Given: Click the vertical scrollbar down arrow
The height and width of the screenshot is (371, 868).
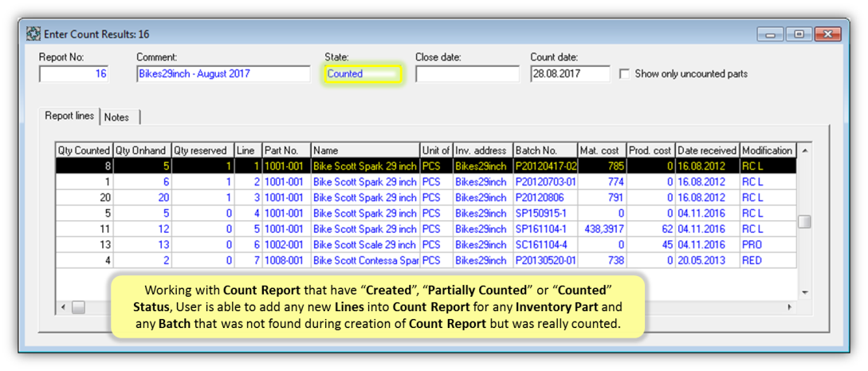Looking at the screenshot, I should [x=804, y=293].
